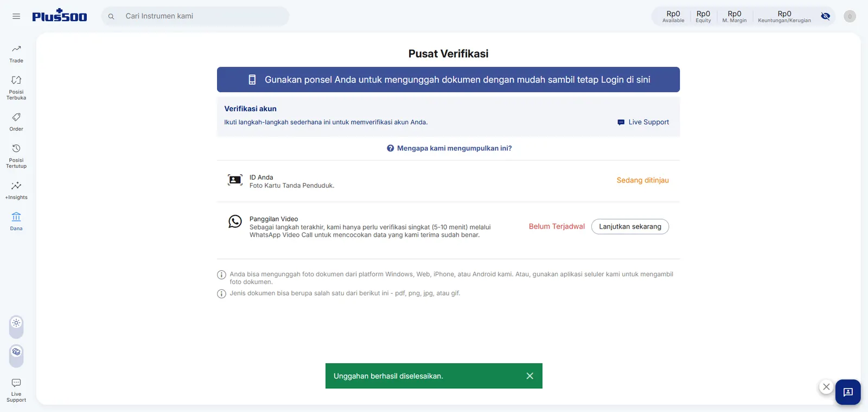
Task: Click the ID card icon
Action: coord(235,180)
